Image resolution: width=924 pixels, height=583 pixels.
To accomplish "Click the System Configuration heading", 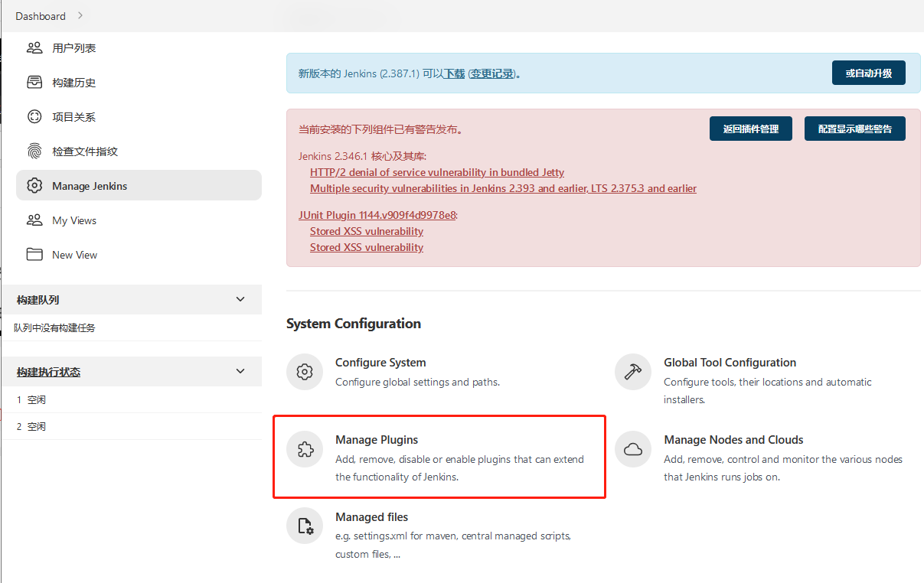I will click(354, 324).
